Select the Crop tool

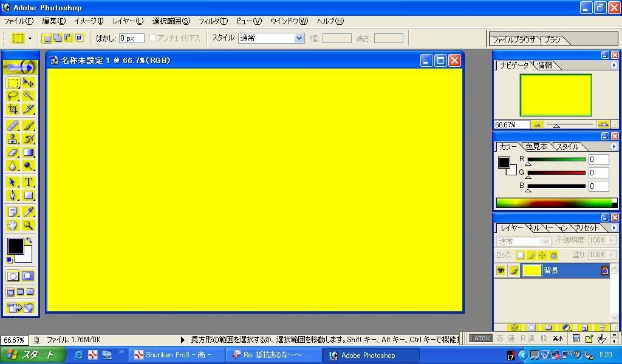click(x=13, y=109)
